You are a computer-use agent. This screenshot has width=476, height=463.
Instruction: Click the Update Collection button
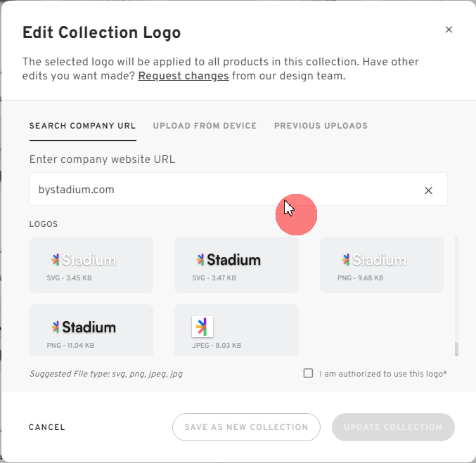(393, 427)
